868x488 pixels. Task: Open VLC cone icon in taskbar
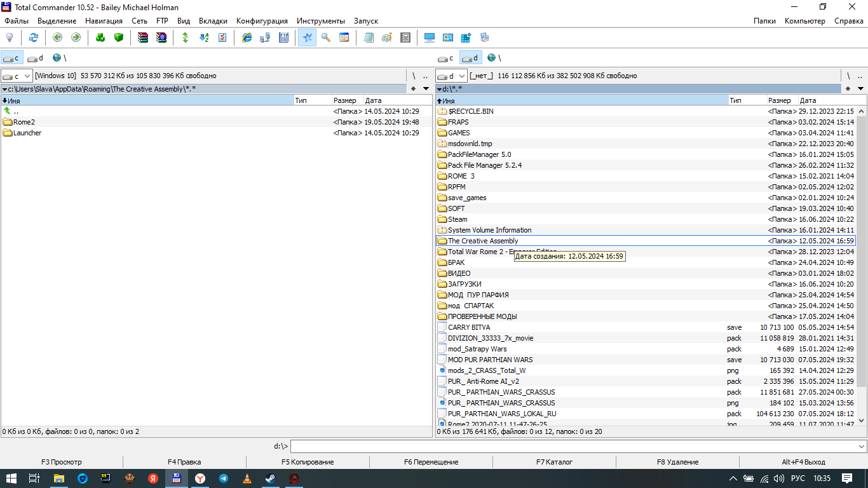pyautogui.click(x=247, y=478)
